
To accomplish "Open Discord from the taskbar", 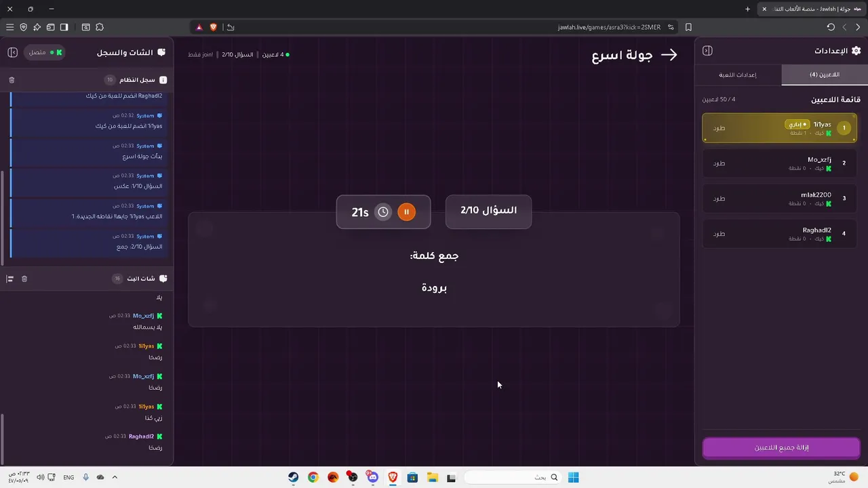I will point(372,477).
